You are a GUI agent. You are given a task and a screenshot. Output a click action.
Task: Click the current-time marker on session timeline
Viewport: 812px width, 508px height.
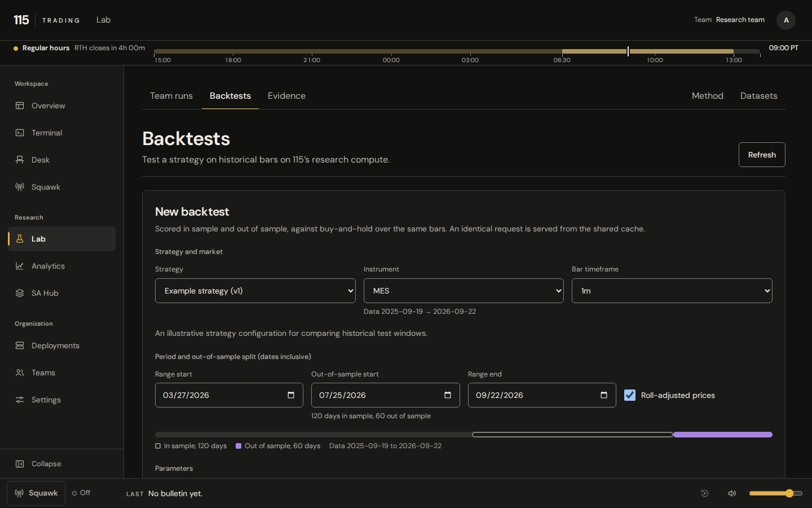[628, 51]
